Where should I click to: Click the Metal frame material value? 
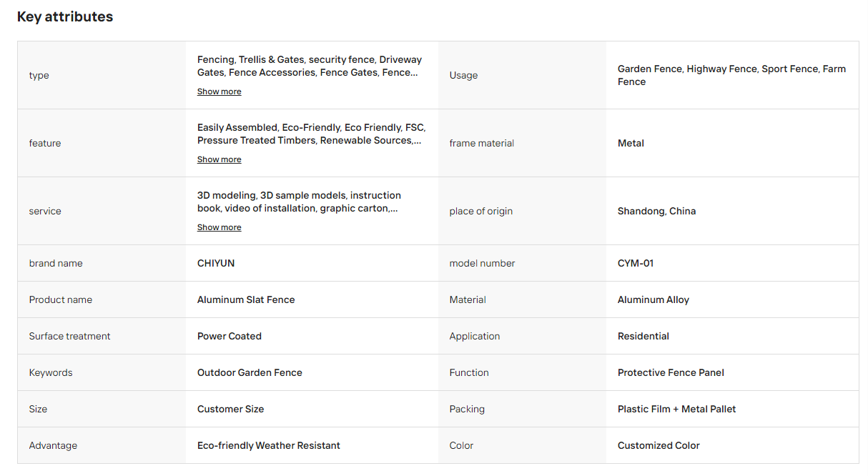tap(631, 143)
